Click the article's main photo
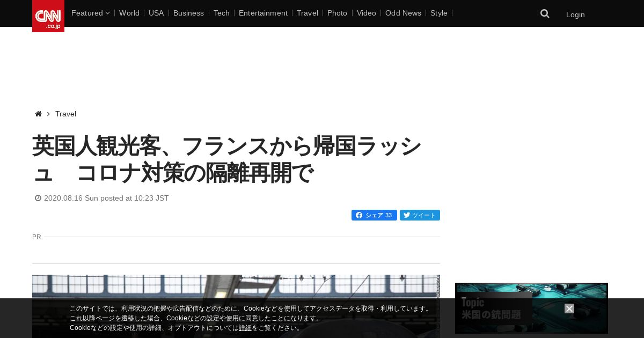This screenshot has height=338, width=644. click(x=236, y=306)
